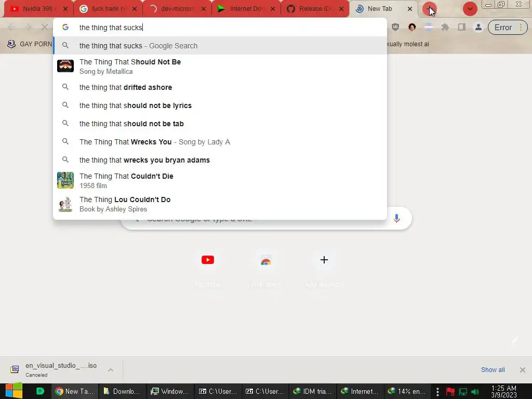Select 'the thing that drifted ashore' suggestion

tap(220, 87)
